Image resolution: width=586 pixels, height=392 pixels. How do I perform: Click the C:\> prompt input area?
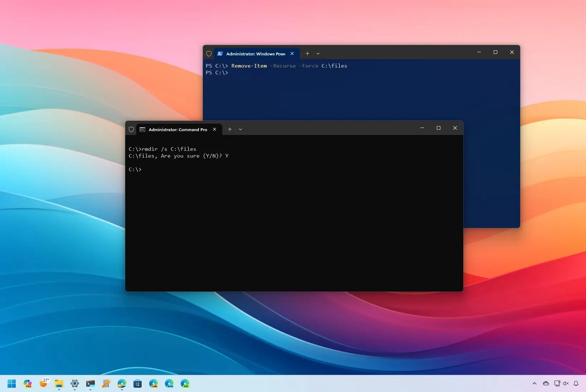click(150, 170)
